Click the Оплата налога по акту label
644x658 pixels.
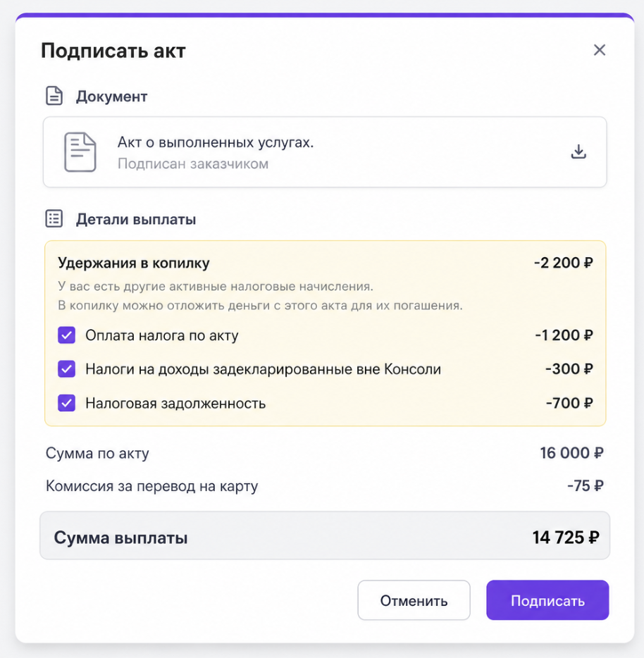point(162,335)
